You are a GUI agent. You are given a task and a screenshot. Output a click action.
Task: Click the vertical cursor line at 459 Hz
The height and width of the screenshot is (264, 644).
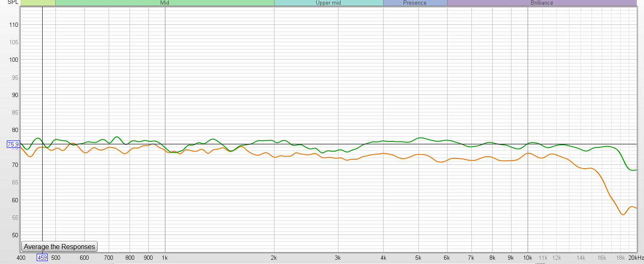point(42,85)
